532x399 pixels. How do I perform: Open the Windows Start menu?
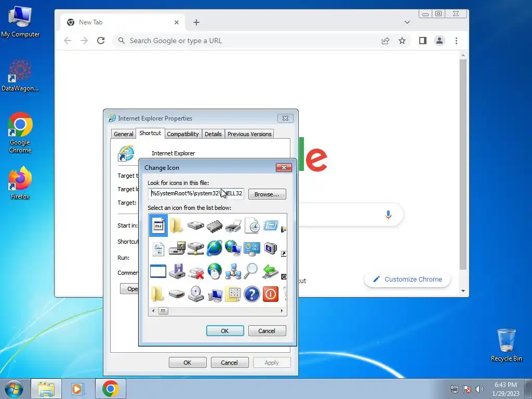pos(14,389)
